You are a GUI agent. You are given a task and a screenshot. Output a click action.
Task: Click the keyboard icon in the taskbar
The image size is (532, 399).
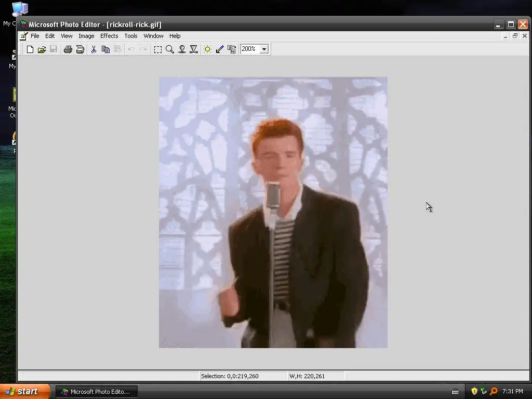click(455, 392)
